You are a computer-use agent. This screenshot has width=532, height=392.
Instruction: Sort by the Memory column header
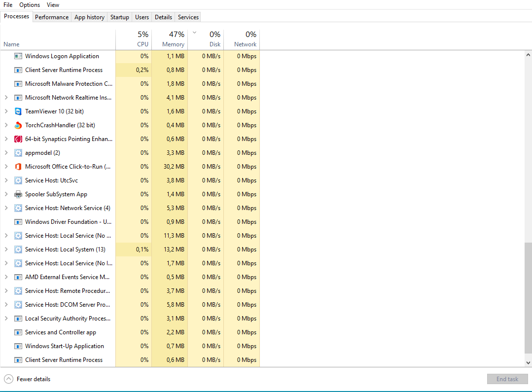click(x=170, y=40)
